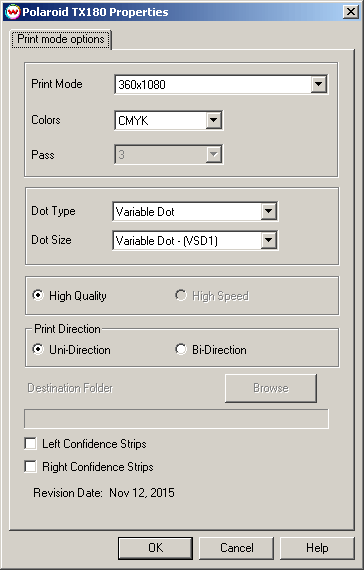This screenshot has height=570, width=364.
Task: Select the High Speed radio option
Action: (x=181, y=295)
